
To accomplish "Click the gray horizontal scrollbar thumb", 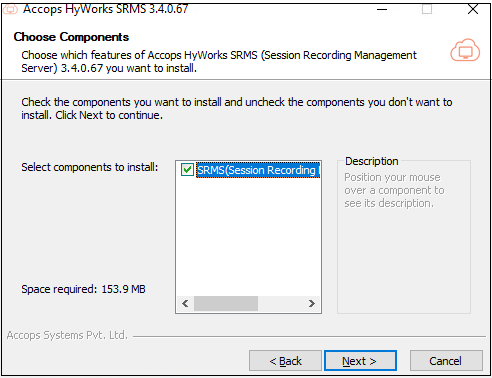I will point(226,303).
